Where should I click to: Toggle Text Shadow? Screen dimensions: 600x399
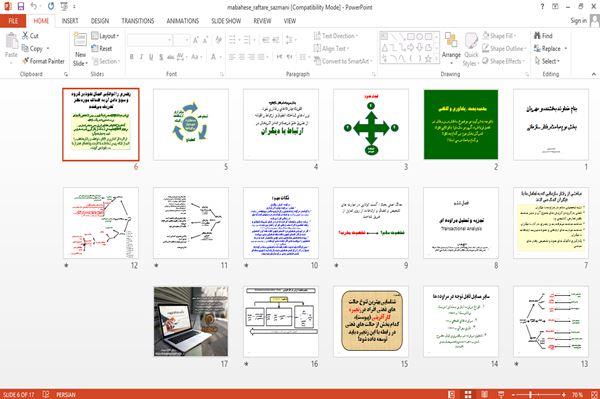point(161,57)
